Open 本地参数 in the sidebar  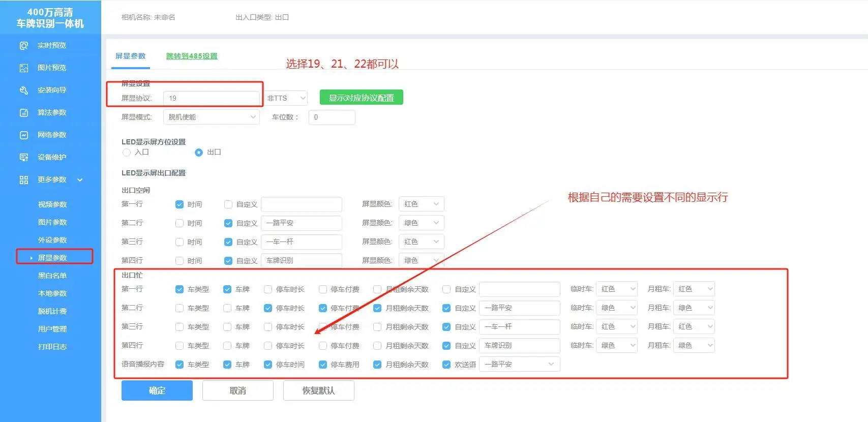point(52,293)
